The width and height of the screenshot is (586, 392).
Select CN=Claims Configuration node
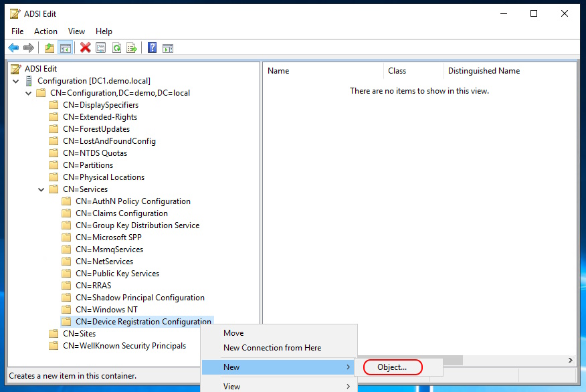pos(122,213)
